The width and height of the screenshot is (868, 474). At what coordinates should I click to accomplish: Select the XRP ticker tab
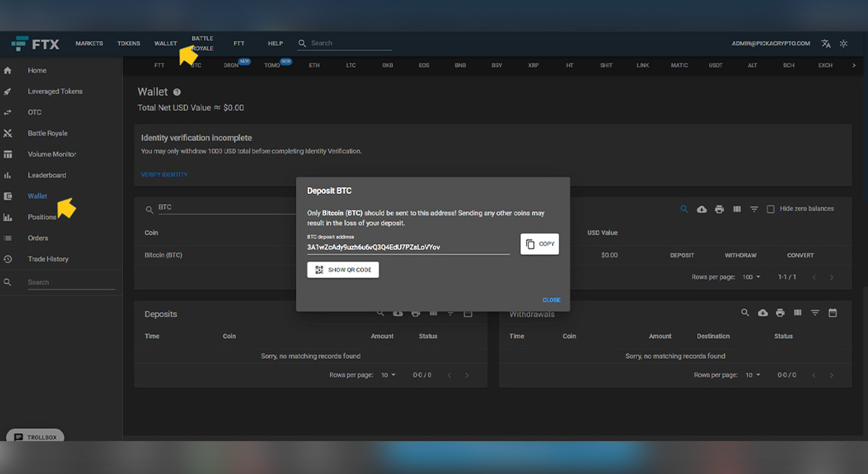[533, 66]
